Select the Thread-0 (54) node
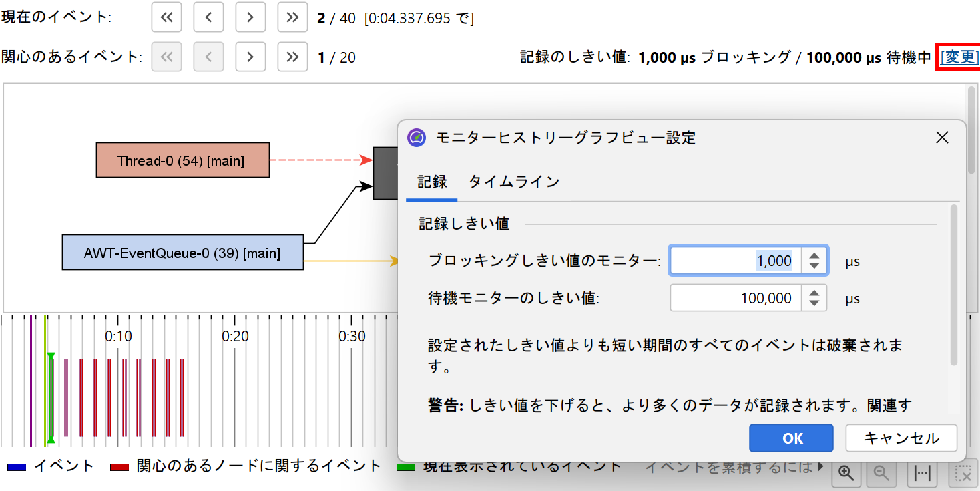Screen dimensions: 980x491 pyautogui.click(x=182, y=160)
